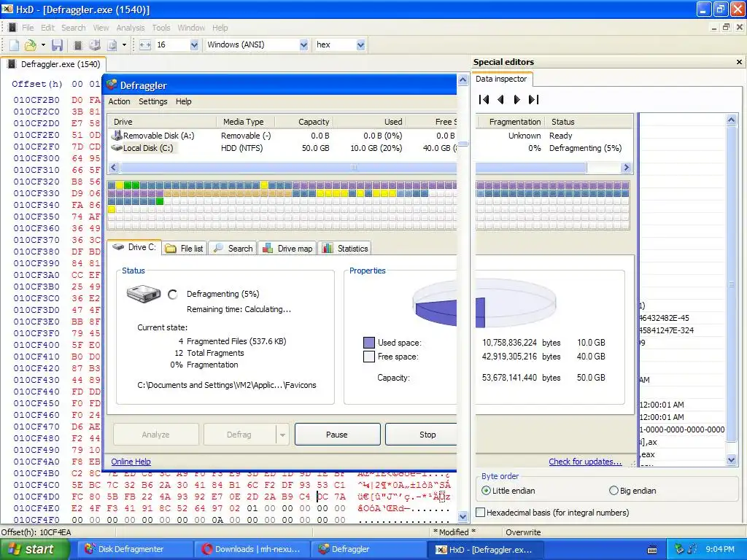Click the drive list horizontal scrollbar
Screen dimensions: 747x560
[x=352, y=167]
